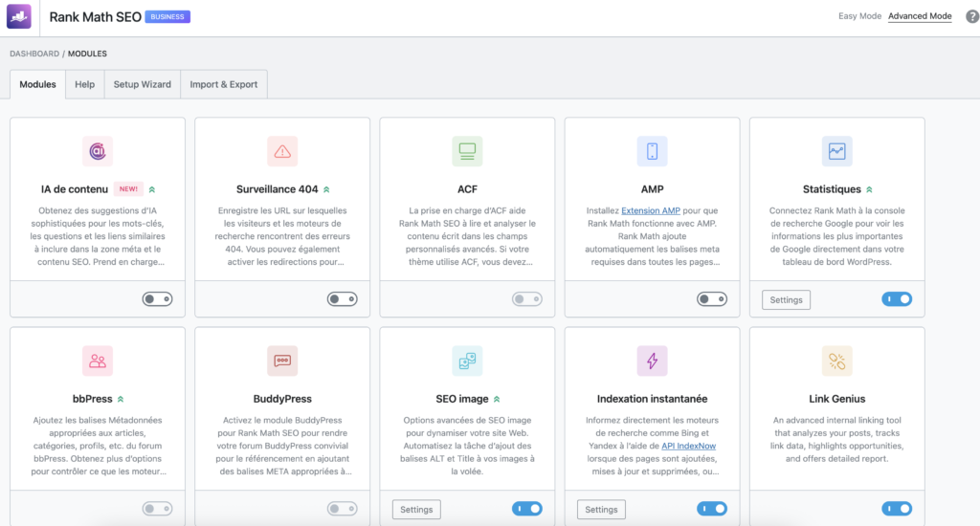Disable the Statistiques module toggle
Screen dimensions: 980x526
point(897,299)
